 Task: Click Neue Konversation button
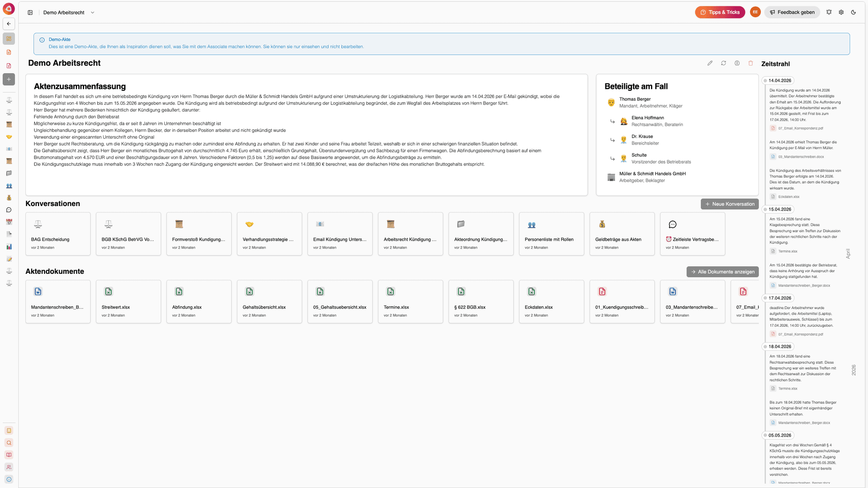tap(729, 204)
